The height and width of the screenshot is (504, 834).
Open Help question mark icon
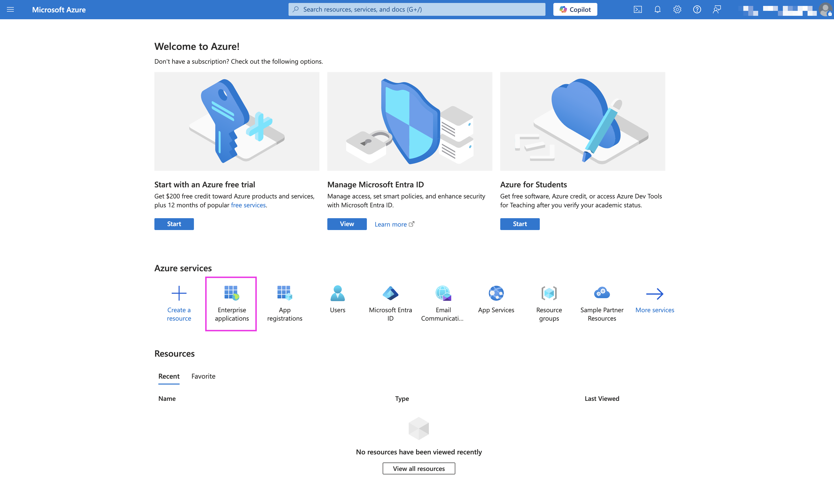pos(697,9)
